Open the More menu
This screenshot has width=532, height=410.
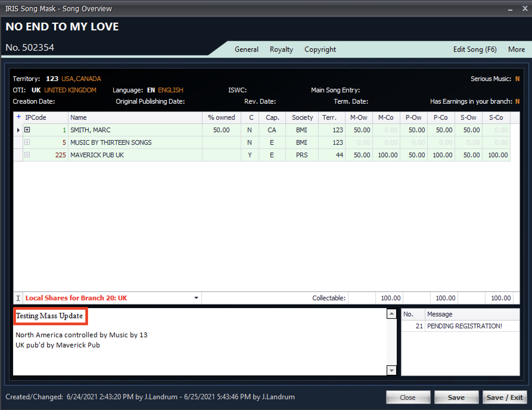pos(516,49)
